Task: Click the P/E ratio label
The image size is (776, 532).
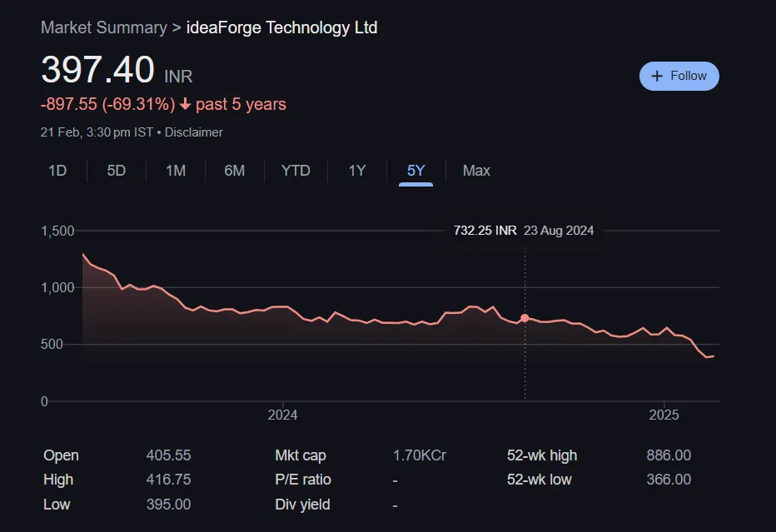Action: click(x=303, y=480)
